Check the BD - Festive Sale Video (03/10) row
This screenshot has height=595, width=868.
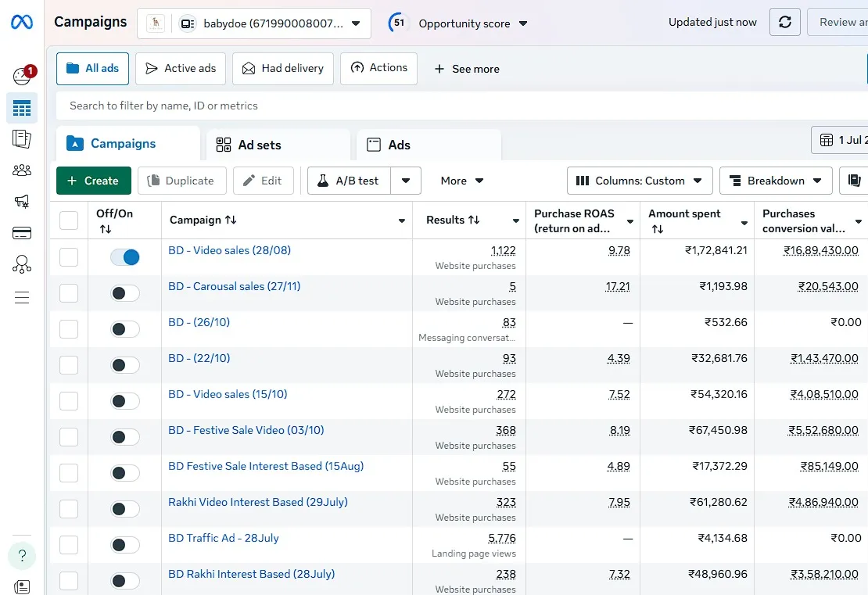coord(69,437)
